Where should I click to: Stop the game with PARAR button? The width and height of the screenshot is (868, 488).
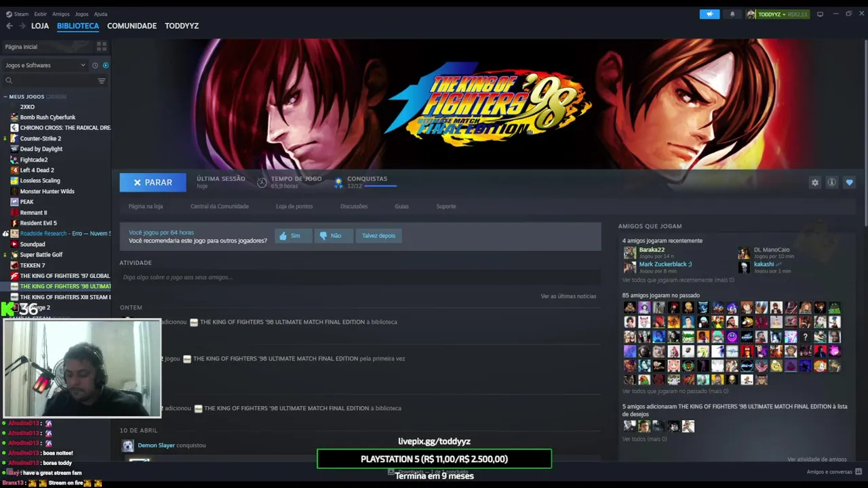153,182
